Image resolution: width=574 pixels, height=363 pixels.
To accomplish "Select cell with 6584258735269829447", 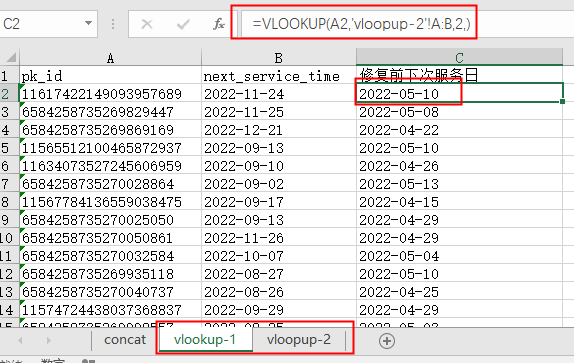I will pyautogui.click(x=110, y=111).
